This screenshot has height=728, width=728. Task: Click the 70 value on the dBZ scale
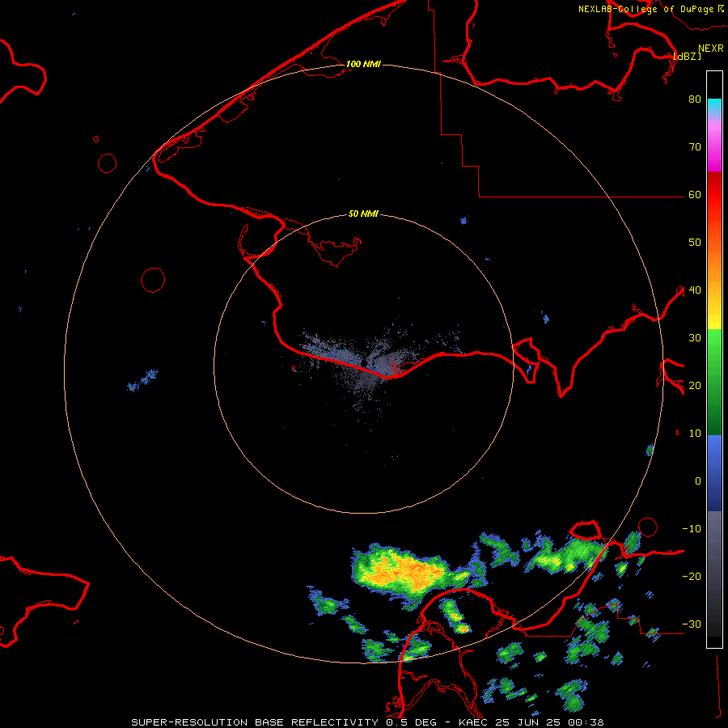(x=695, y=146)
